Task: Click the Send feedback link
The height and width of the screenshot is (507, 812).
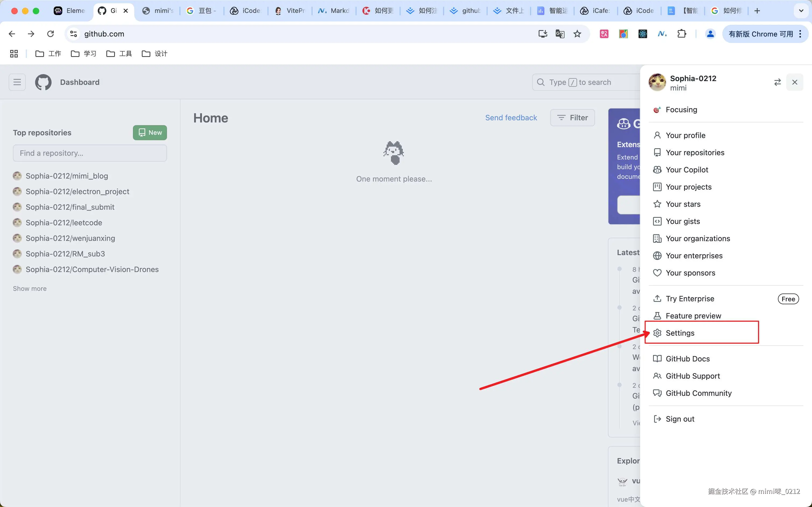Action: coord(511,118)
